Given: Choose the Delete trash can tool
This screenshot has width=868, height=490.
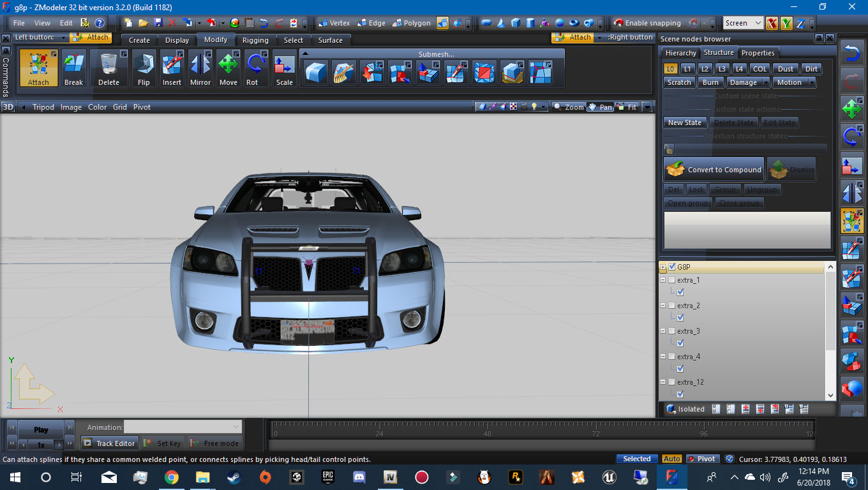Looking at the screenshot, I should (108, 68).
